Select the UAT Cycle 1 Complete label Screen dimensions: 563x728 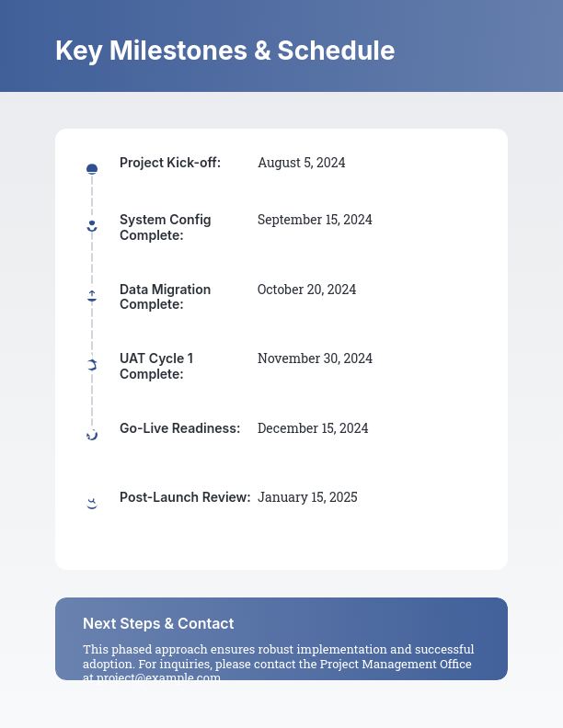[156, 366]
